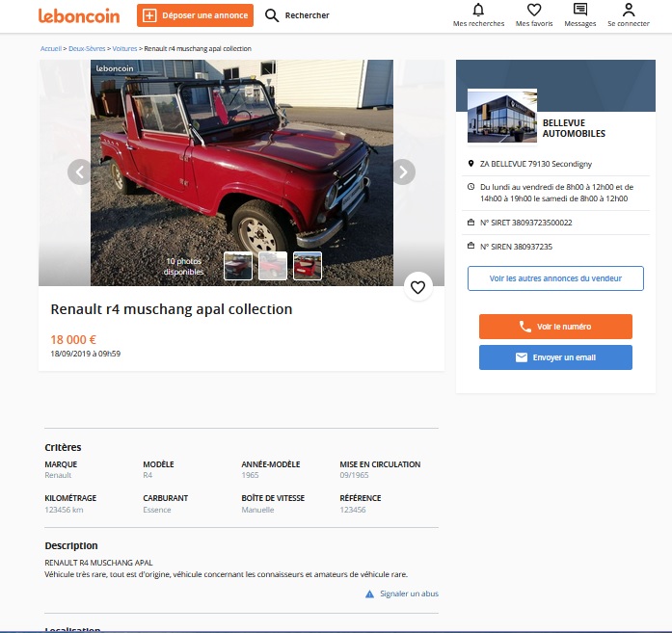The height and width of the screenshot is (633, 672).
Task: Save listing with the heart favorite button
Action: [417, 287]
